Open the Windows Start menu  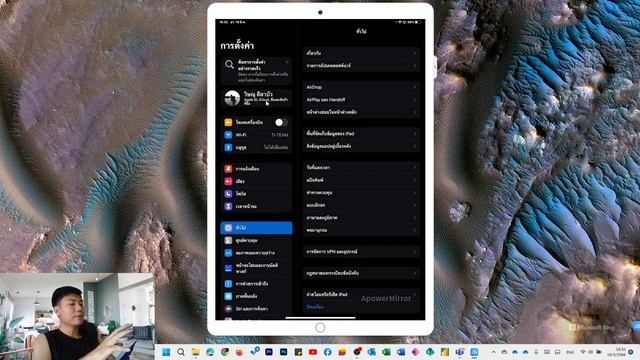(x=166, y=352)
